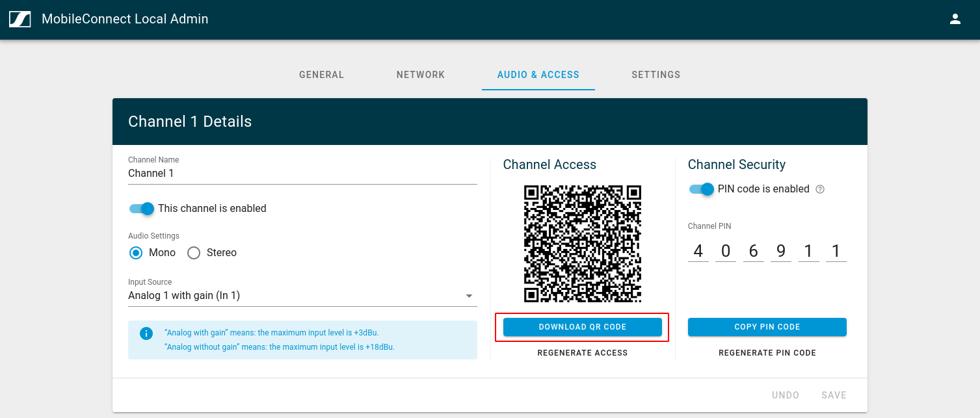
Task: Click the fourth PIN digit 9
Action: (x=781, y=252)
